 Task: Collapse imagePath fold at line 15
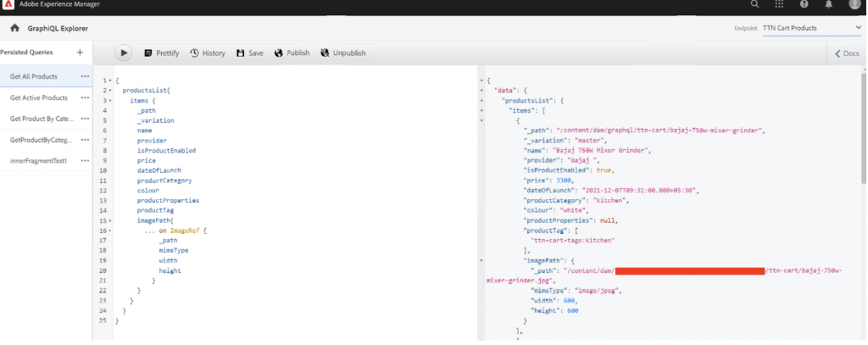click(110, 220)
